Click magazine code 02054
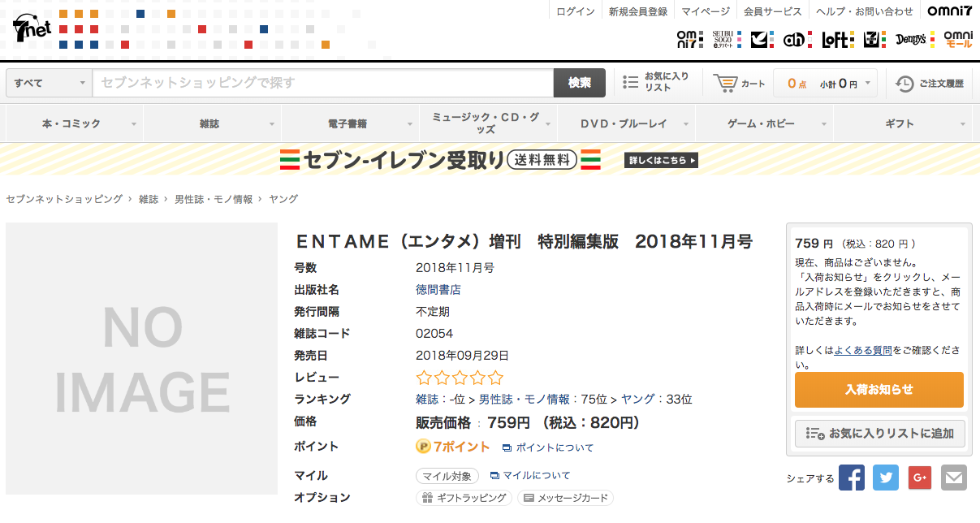980x523 pixels. (434, 334)
